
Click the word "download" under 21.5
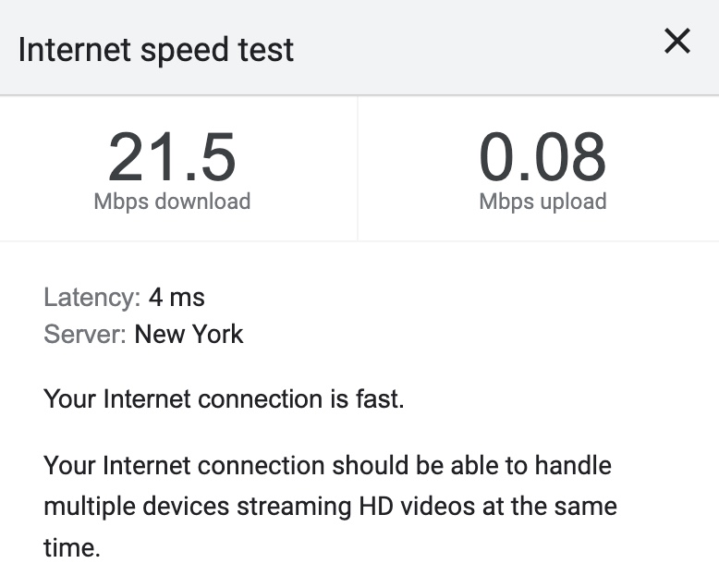tap(202, 201)
